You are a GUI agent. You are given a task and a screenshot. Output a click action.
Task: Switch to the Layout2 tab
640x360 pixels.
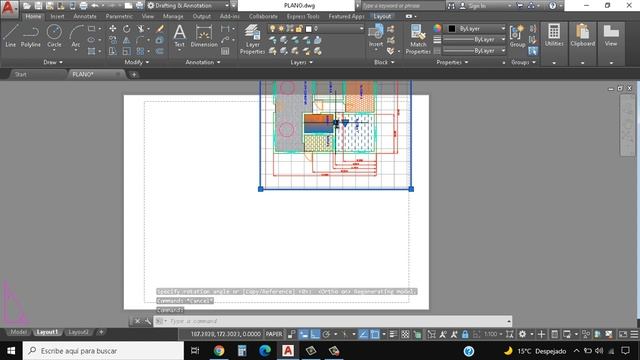pyautogui.click(x=78, y=332)
